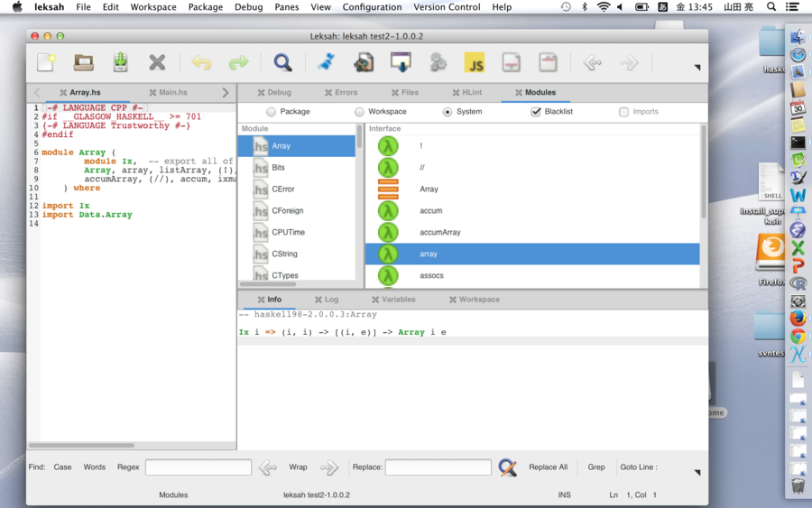Open the Version Control menu
Image resolution: width=812 pixels, height=508 pixels.
point(447,6)
